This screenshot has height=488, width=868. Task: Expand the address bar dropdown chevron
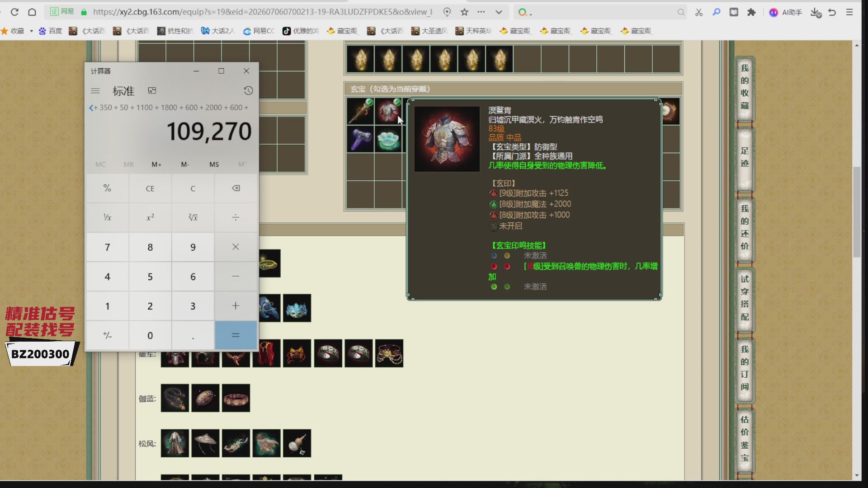click(x=499, y=12)
